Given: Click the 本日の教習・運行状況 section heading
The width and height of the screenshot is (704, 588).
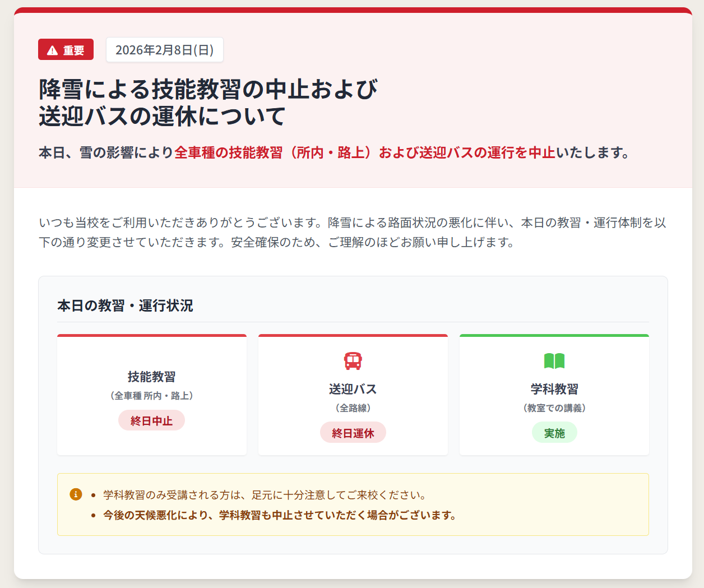Looking at the screenshot, I should [x=125, y=305].
